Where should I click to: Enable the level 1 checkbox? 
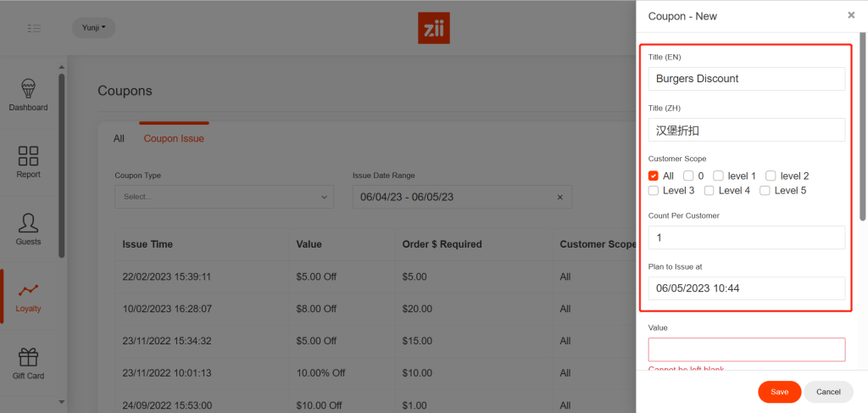click(x=718, y=176)
